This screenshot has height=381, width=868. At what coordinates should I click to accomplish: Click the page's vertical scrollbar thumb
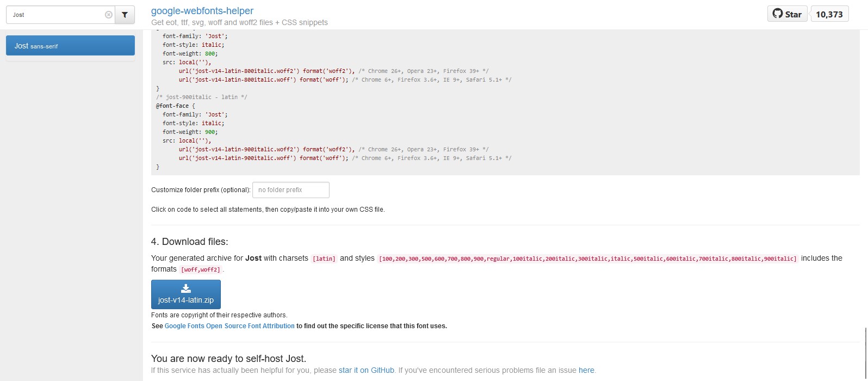click(865, 354)
